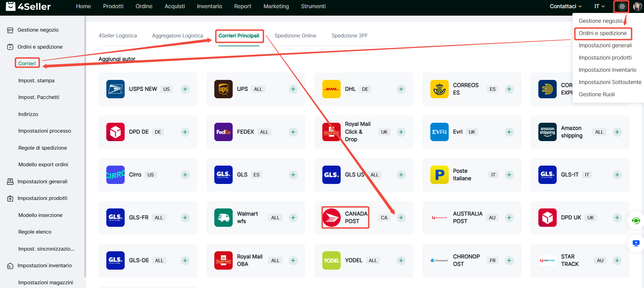
Task: Open Impost. stampa in sidebar
Action: point(36,81)
